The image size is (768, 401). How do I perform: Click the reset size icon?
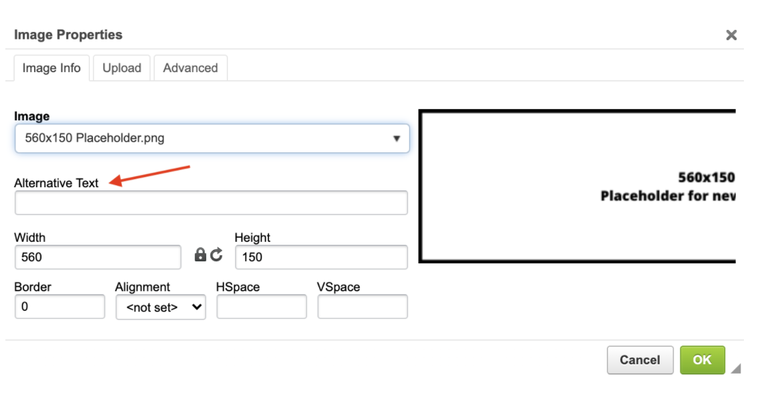point(216,256)
